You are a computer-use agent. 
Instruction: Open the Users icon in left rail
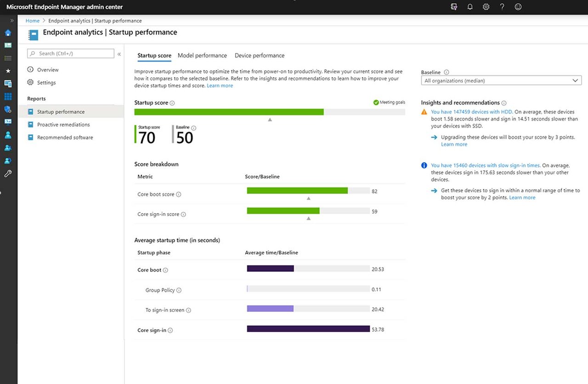8,135
